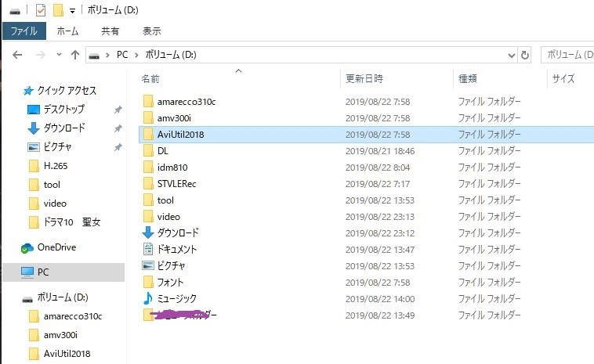Toggle pin beside ピクチャ in Quick Access
Image resolution: width=594 pixels, height=364 pixels.
pos(118,147)
